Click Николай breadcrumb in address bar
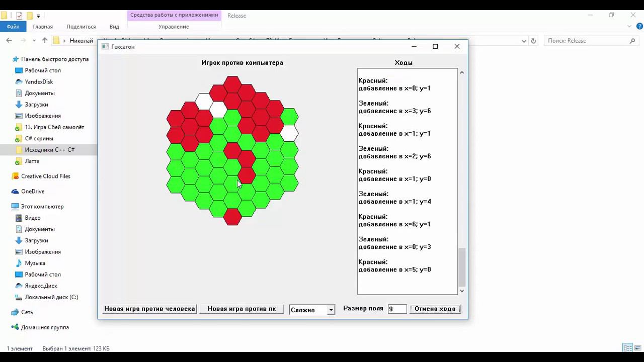 click(81, 41)
